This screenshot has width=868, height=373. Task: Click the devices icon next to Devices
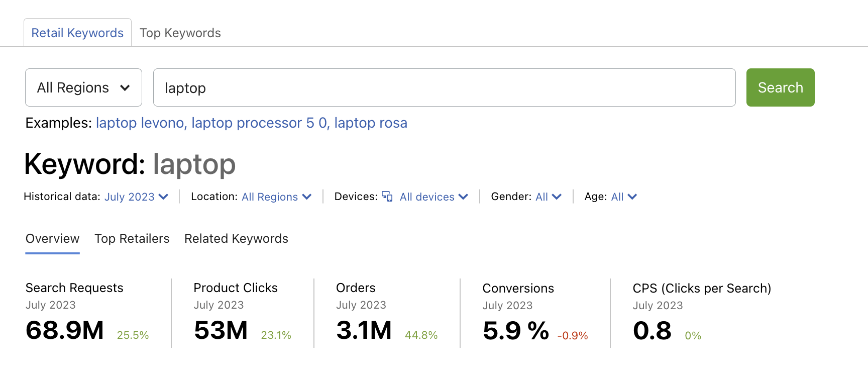[387, 196]
